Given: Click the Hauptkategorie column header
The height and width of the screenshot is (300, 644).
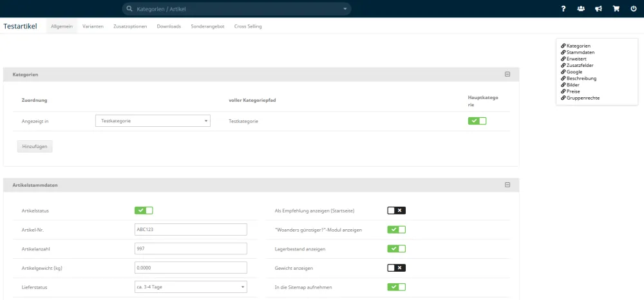Looking at the screenshot, I should [483, 101].
